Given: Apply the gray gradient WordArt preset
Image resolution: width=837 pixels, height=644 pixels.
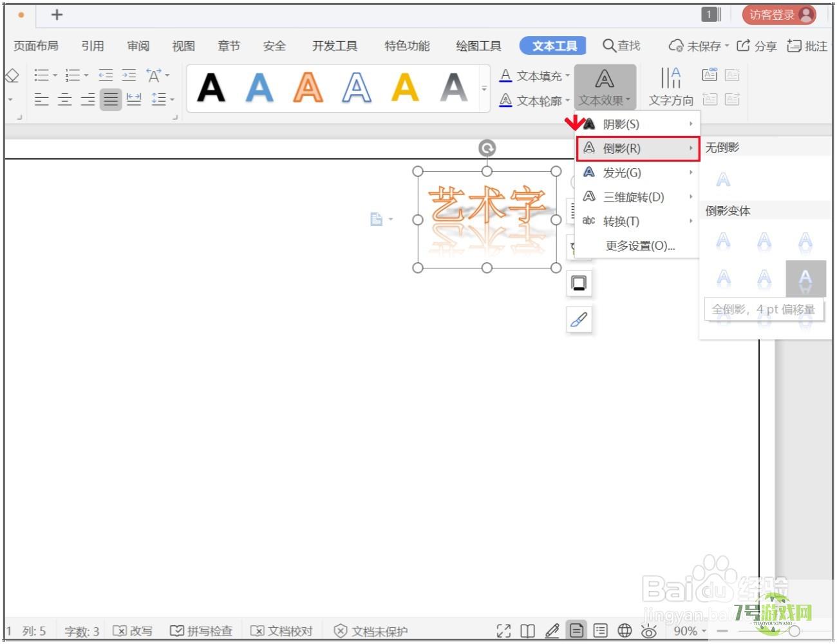Looking at the screenshot, I should pos(454,88).
